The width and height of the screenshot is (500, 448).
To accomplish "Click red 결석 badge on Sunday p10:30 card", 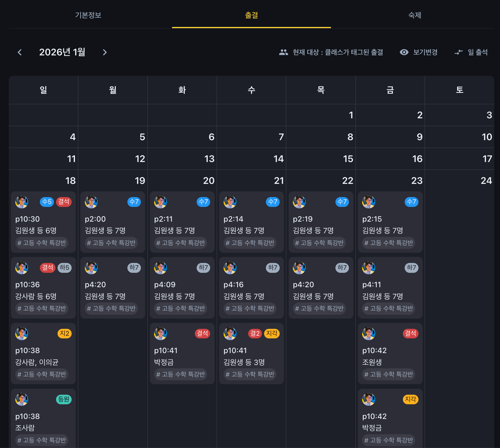I will [x=64, y=202].
